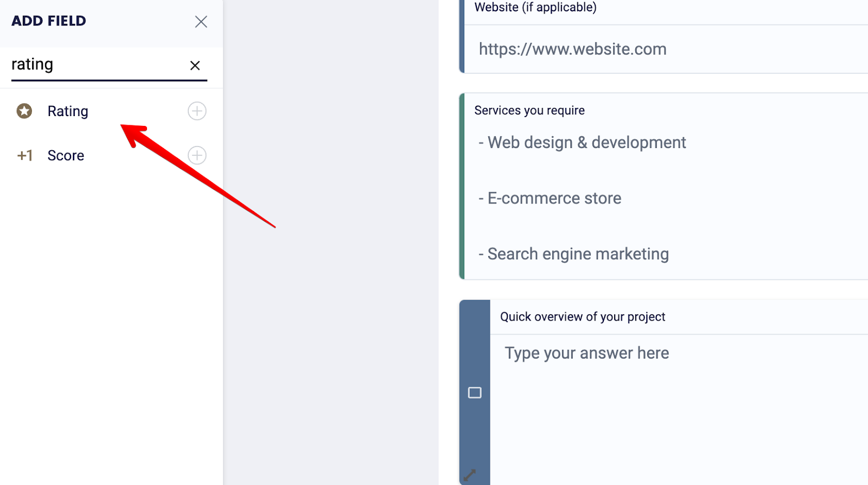Click the ADD FIELD panel heading

pos(49,21)
